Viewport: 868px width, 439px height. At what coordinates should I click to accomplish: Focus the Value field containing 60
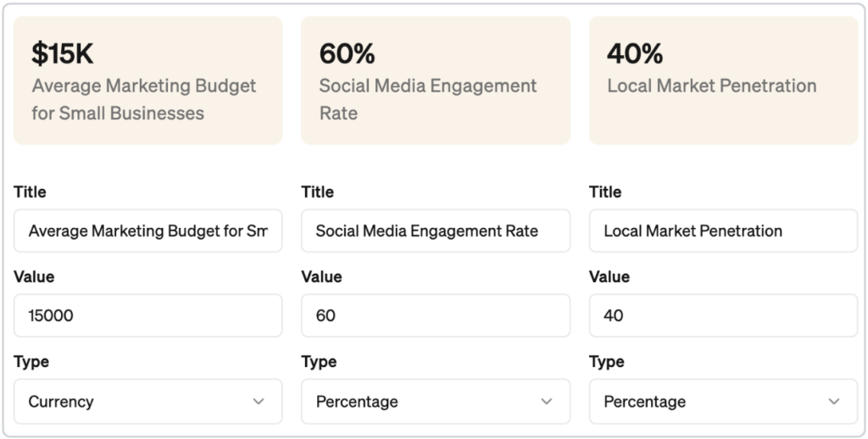(x=435, y=315)
